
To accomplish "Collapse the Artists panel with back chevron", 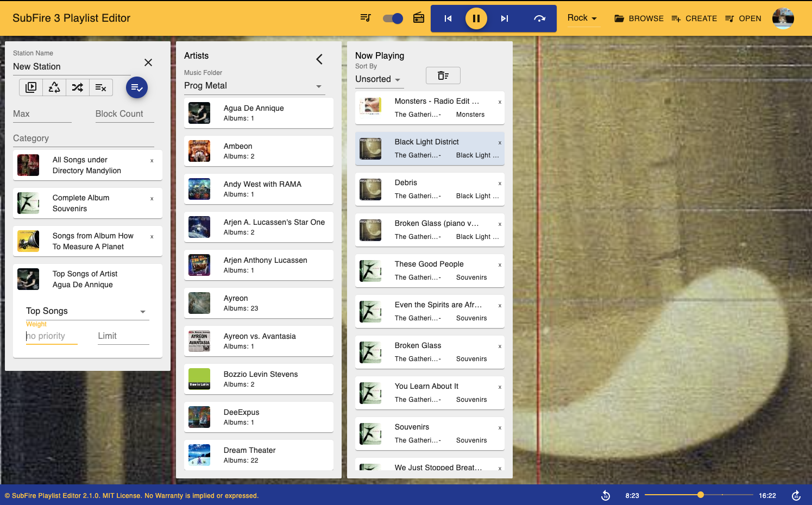I will [319, 59].
